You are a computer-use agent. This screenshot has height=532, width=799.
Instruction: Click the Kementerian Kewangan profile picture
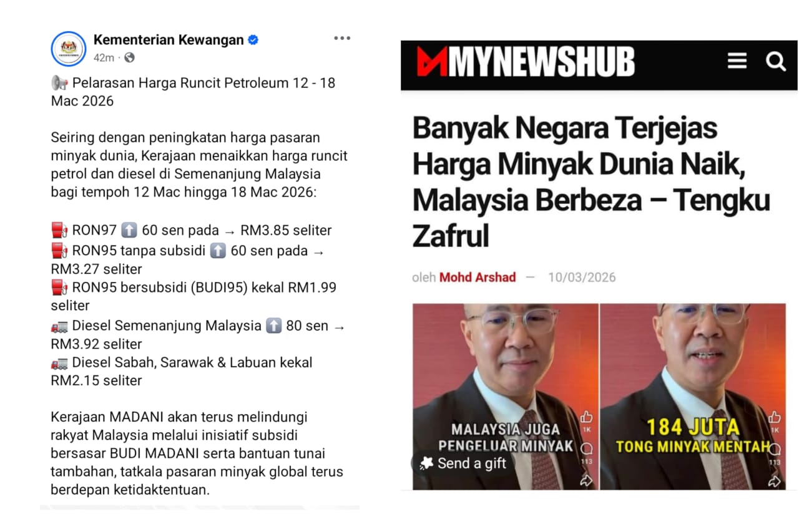[x=69, y=48]
